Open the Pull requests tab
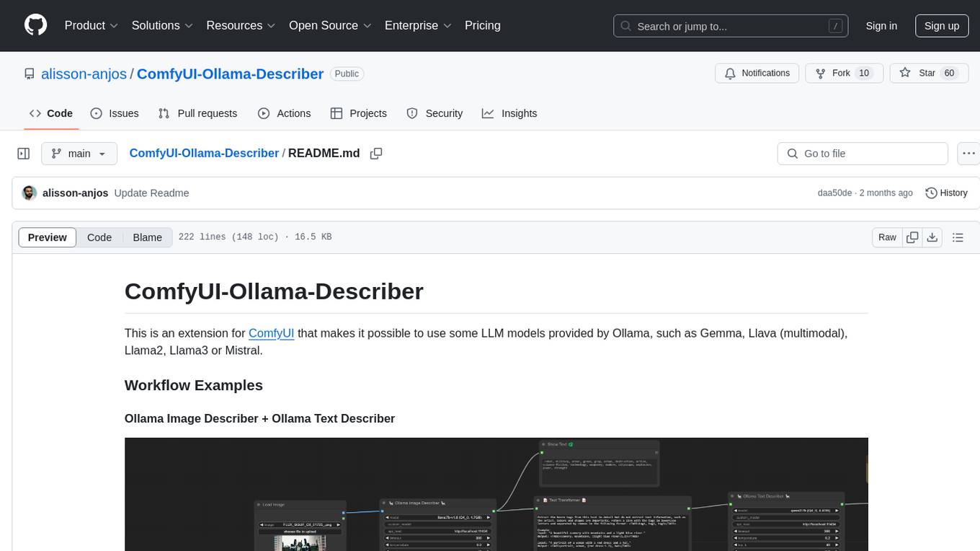The width and height of the screenshot is (980, 551). click(x=197, y=113)
